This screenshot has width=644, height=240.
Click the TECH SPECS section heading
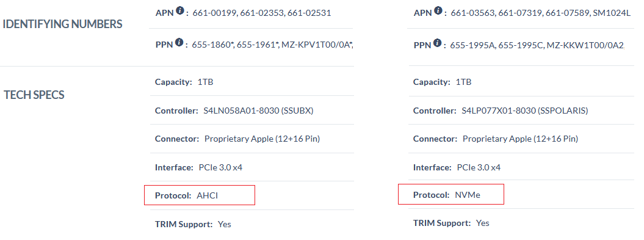(34, 95)
